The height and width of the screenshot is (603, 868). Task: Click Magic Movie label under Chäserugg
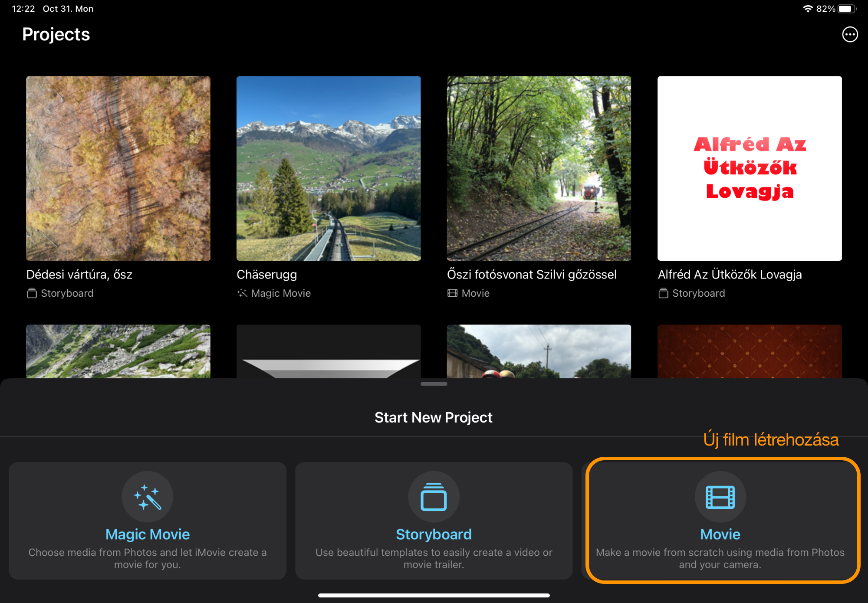(281, 293)
